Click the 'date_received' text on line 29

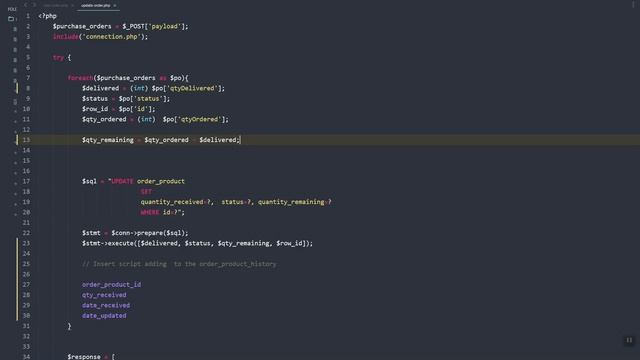pos(106,305)
